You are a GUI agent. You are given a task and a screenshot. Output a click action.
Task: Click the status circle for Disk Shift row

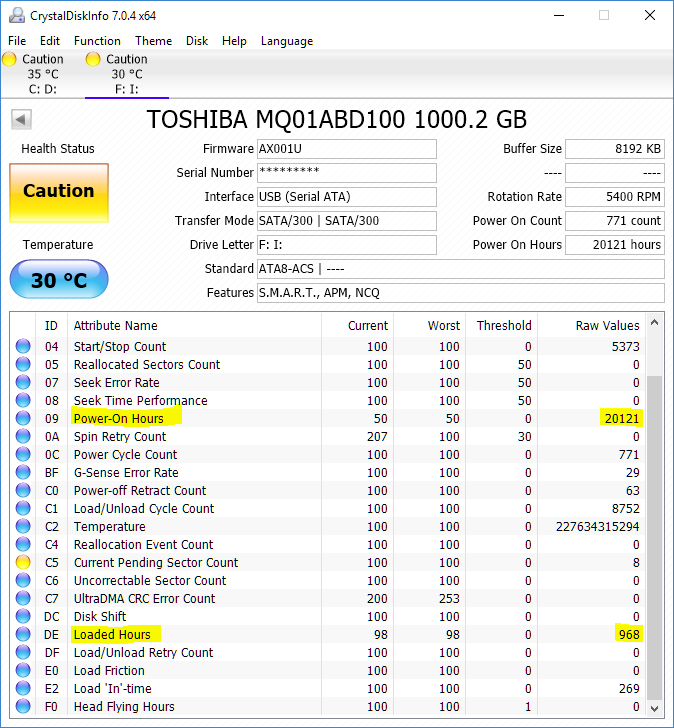[23, 616]
